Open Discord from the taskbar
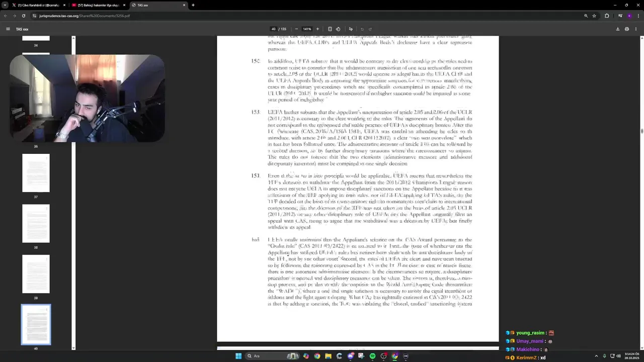The width and height of the screenshot is (644, 362). pyautogui.click(x=351, y=356)
